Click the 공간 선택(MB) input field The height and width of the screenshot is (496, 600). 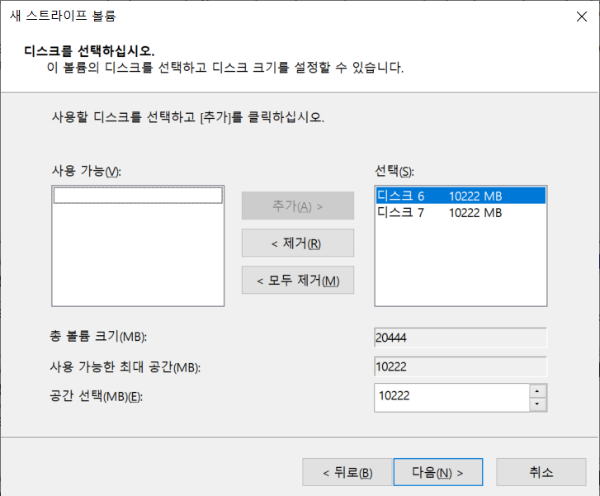pos(452,398)
